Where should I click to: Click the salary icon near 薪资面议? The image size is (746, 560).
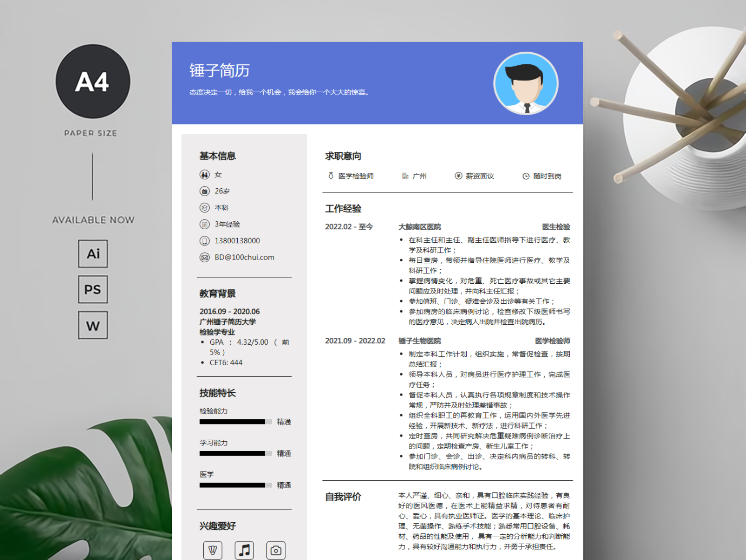[x=458, y=176]
